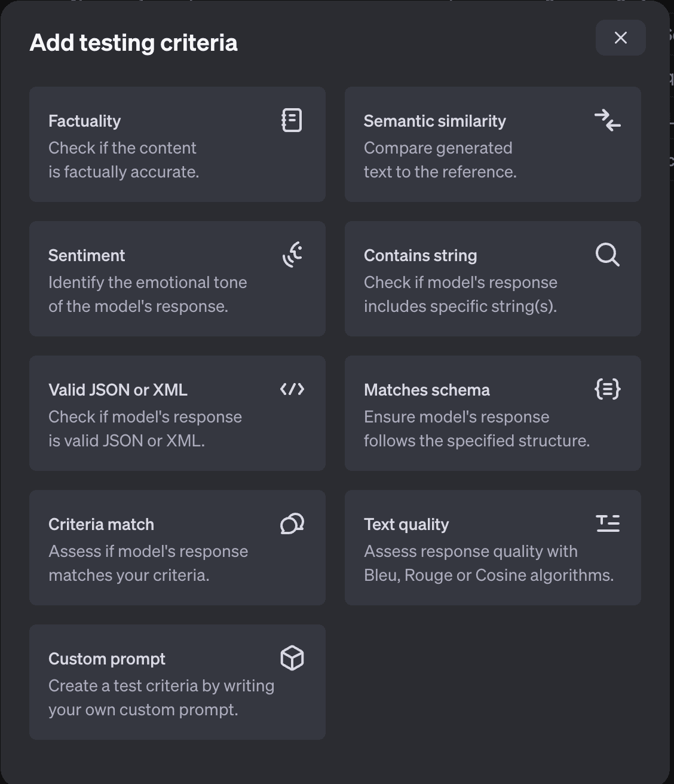Click the Text quality icon
This screenshot has height=784, width=674.
[607, 523]
